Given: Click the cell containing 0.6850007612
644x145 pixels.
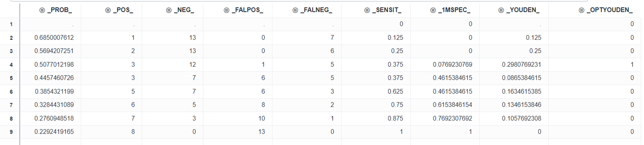Looking at the screenshot, I should (54, 38).
